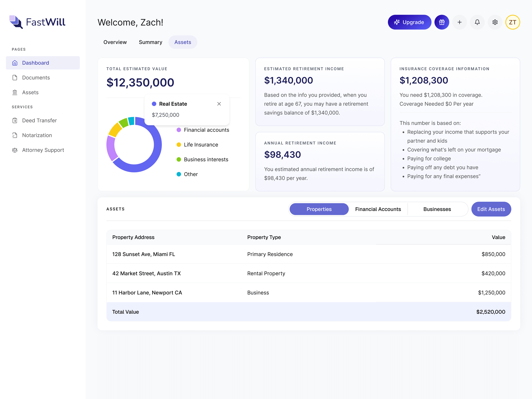Click the Upgrade button
The image size is (532, 399).
tap(410, 22)
